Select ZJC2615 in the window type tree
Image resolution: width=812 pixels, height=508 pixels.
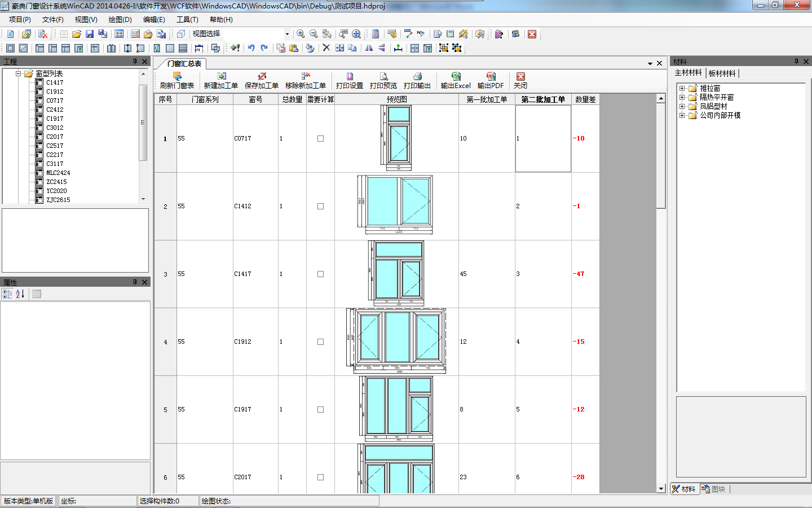click(58, 200)
